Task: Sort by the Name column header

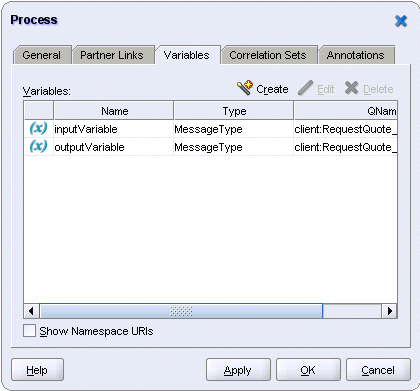Action: click(114, 111)
